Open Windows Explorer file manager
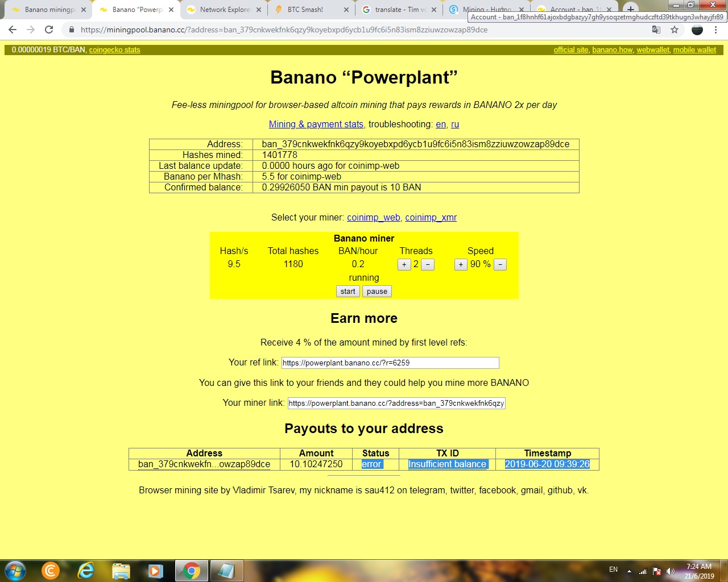The height and width of the screenshot is (582, 728). point(121,570)
